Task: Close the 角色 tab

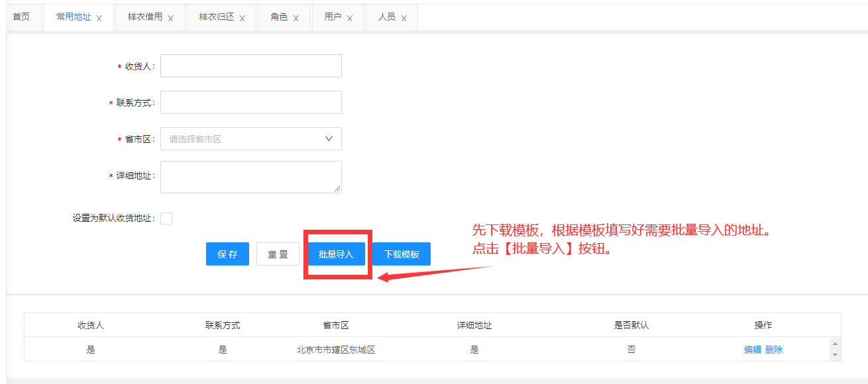Action: pos(296,19)
